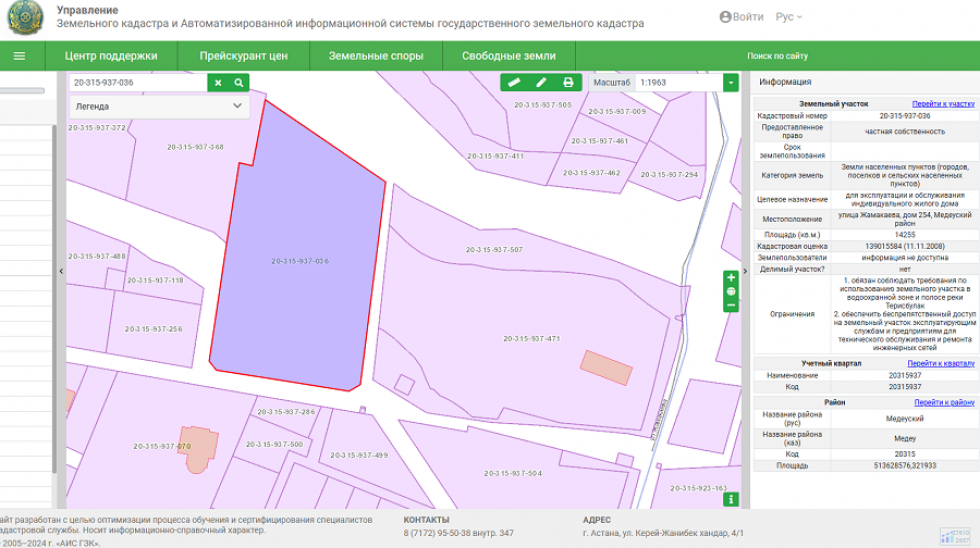This screenshot has height=548, width=980.
Task: Select the pencil draw tool
Action: (541, 83)
